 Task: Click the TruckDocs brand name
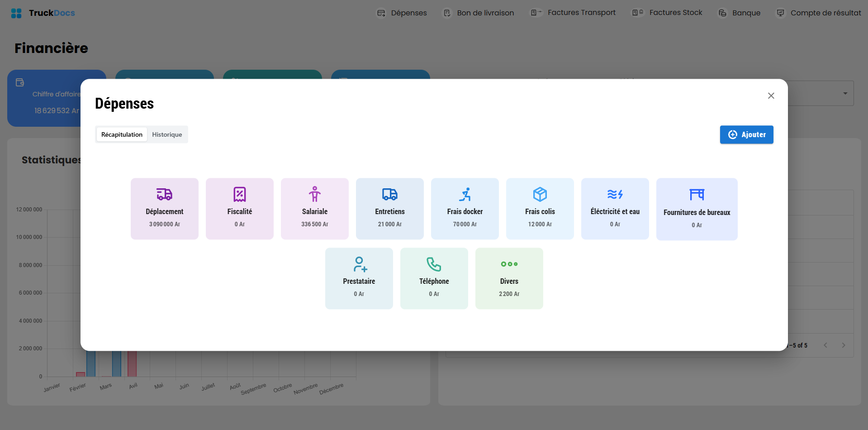[x=52, y=13]
